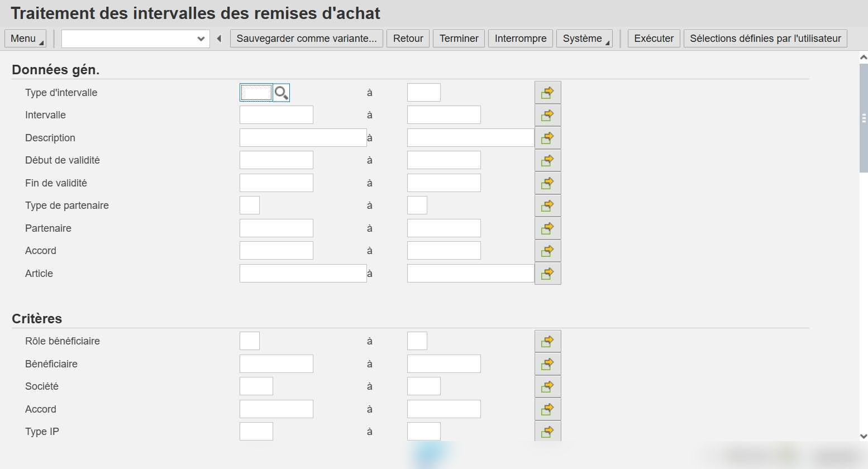Run the report with Exécuter
This screenshot has width=868, height=469.
tap(654, 39)
